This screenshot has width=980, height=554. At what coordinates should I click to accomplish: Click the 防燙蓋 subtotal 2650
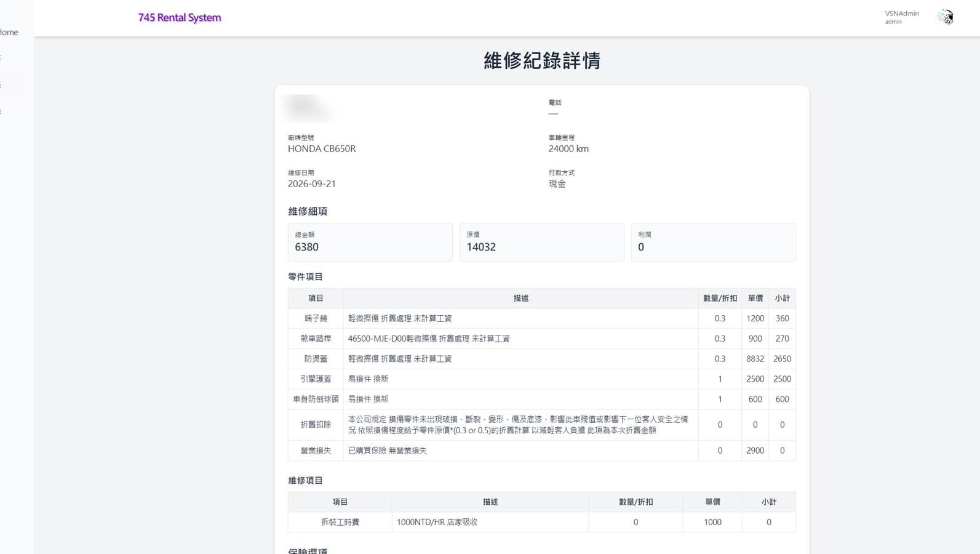[782, 359]
